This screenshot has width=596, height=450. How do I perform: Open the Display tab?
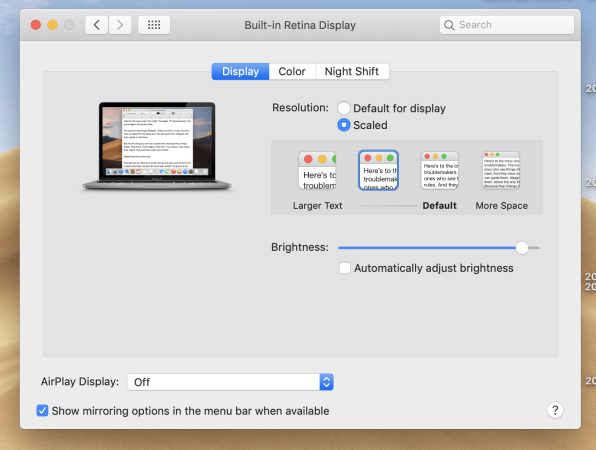coord(241,71)
